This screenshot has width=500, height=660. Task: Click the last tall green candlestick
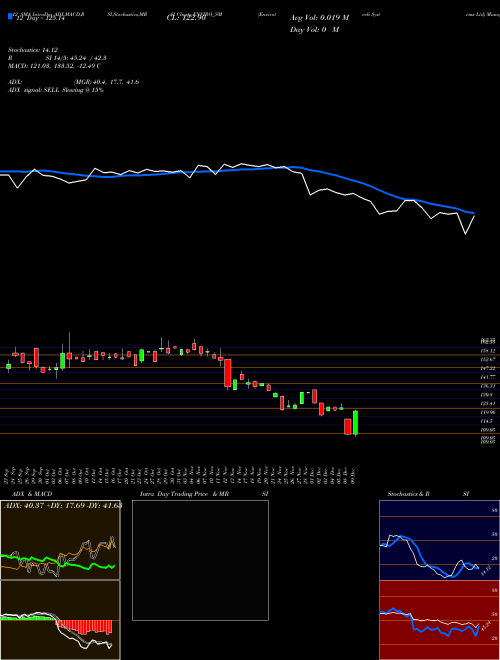355,423
